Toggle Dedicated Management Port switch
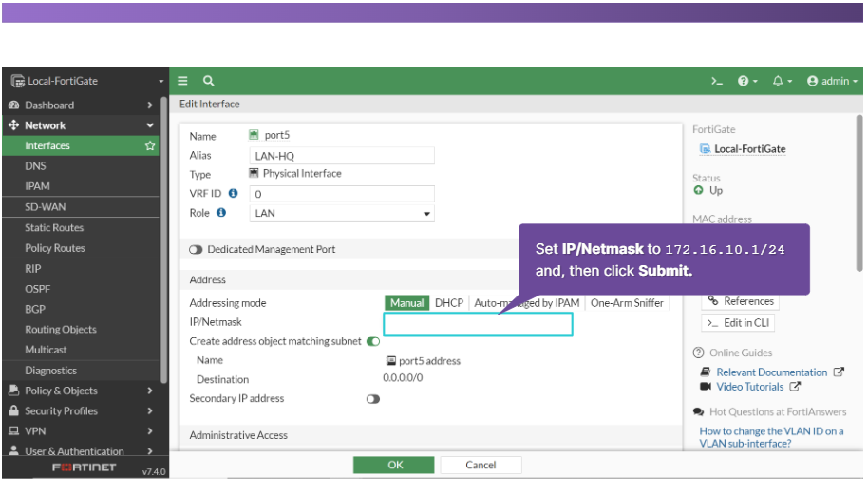The height and width of the screenshot is (496, 868). point(196,250)
